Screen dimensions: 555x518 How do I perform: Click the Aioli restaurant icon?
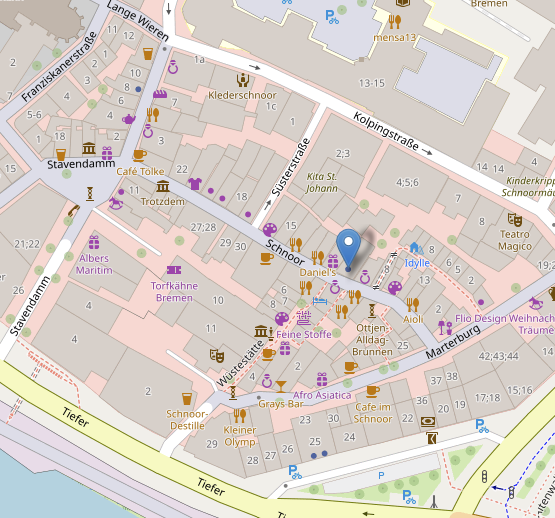[x=413, y=305]
